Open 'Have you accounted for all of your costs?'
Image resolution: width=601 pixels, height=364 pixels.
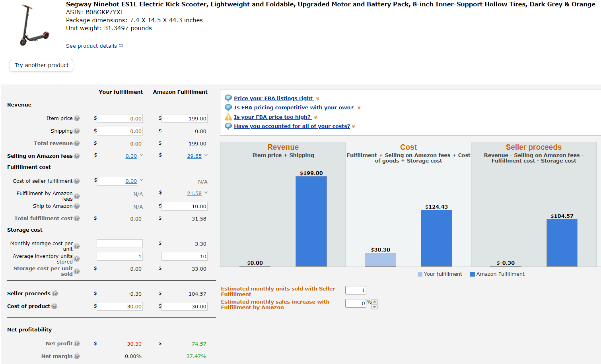(292, 126)
